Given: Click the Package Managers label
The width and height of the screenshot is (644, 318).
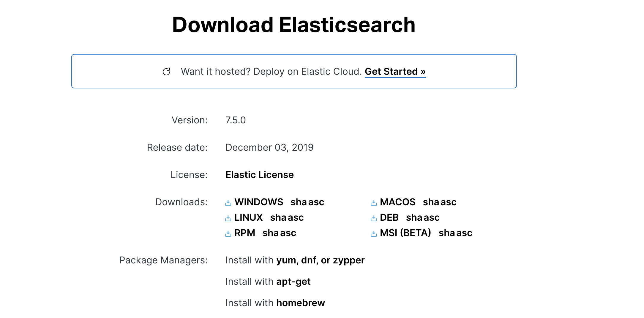Looking at the screenshot, I should point(163,260).
